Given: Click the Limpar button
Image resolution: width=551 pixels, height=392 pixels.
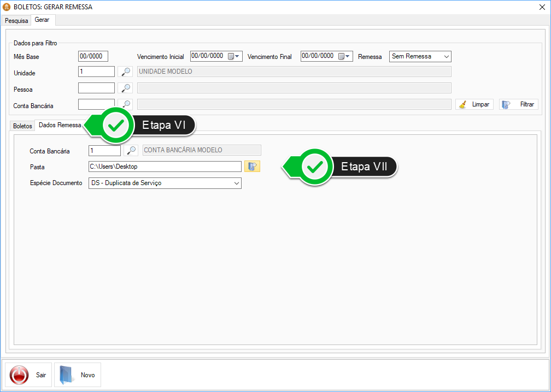Looking at the screenshot, I should 474,104.
